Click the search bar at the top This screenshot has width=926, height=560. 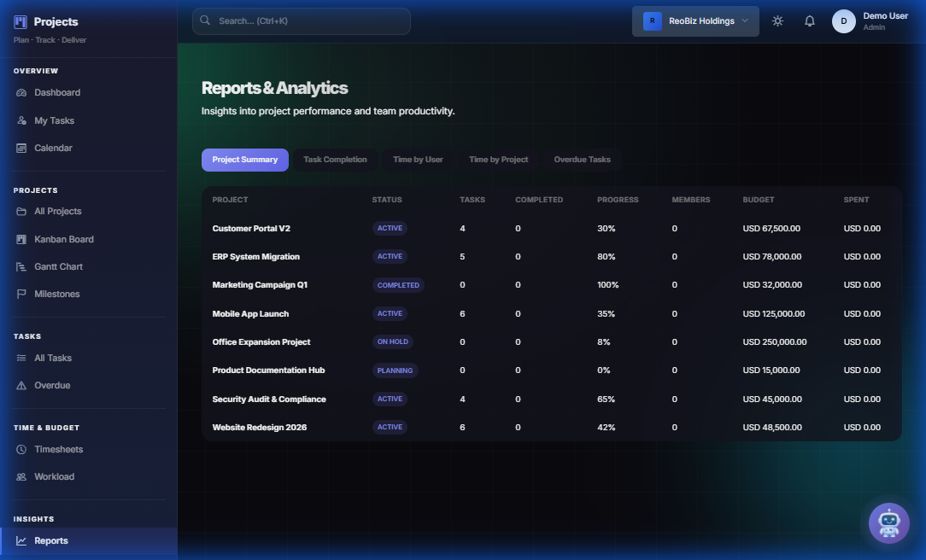[301, 20]
